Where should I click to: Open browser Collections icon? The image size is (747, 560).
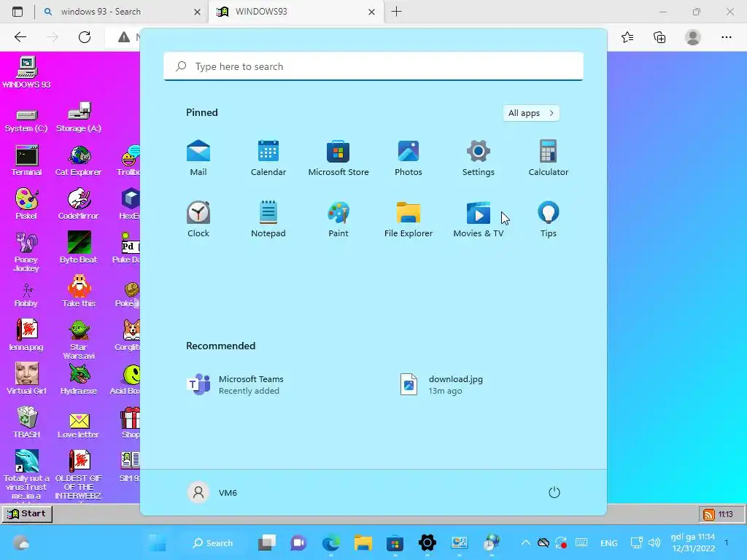pos(659,37)
